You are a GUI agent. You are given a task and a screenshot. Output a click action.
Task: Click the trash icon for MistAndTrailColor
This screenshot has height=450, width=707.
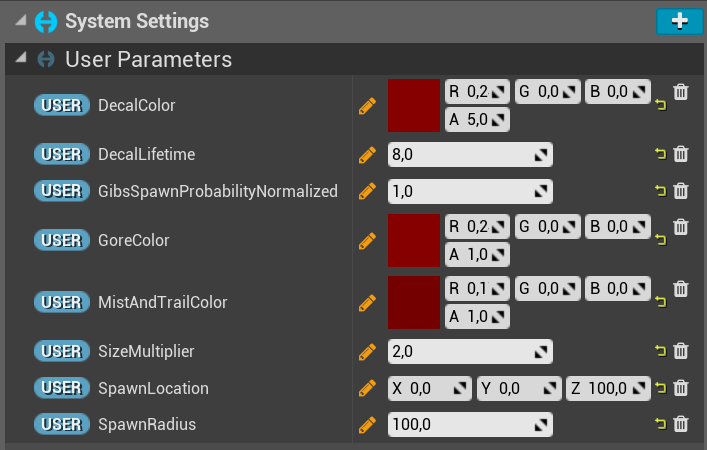pos(681,289)
